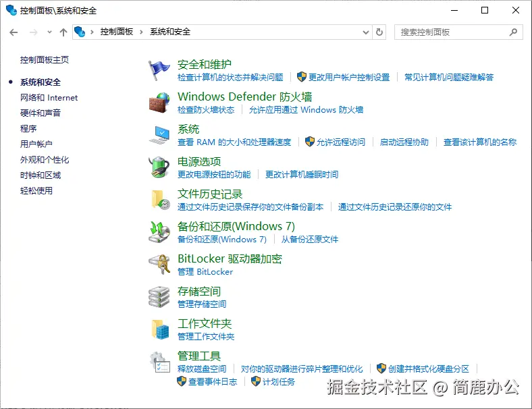
Task: Open 外观和个性化 category in sidebar
Action: (x=44, y=160)
